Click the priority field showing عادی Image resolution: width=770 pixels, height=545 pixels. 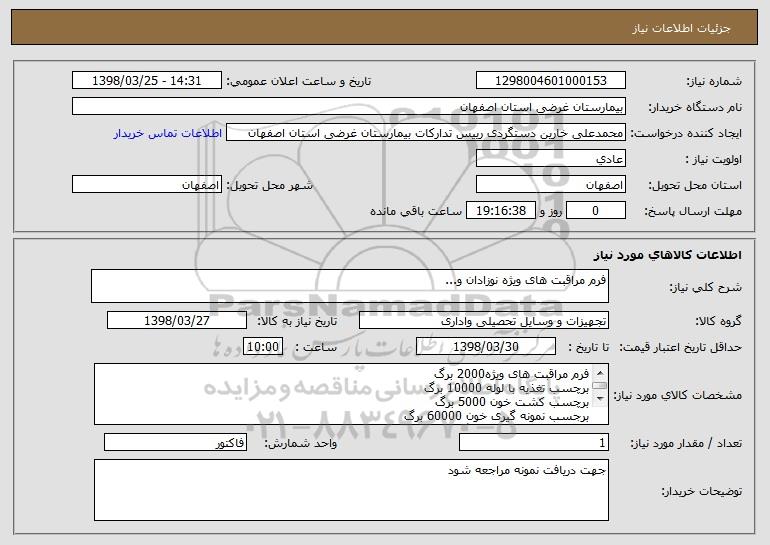click(550, 159)
